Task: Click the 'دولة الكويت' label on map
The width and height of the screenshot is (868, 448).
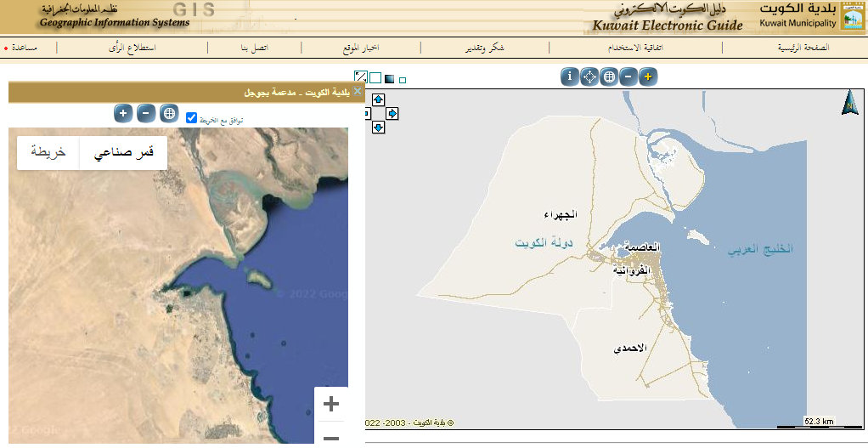Action: [544, 243]
